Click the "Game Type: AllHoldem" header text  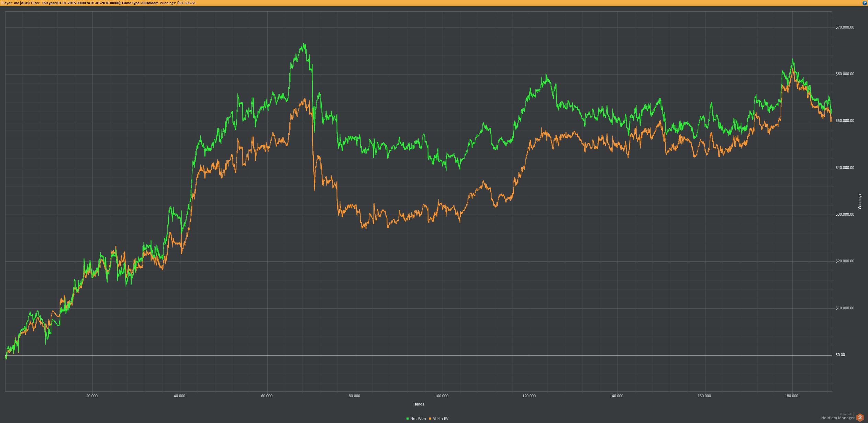click(x=140, y=3)
